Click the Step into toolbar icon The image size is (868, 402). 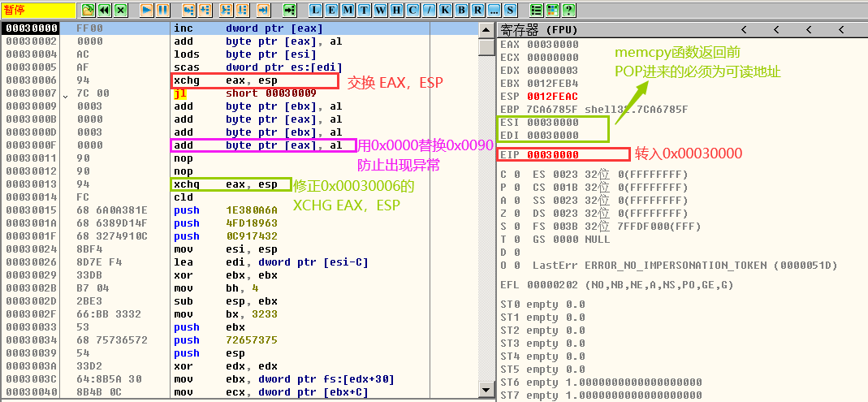tap(188, 11)
